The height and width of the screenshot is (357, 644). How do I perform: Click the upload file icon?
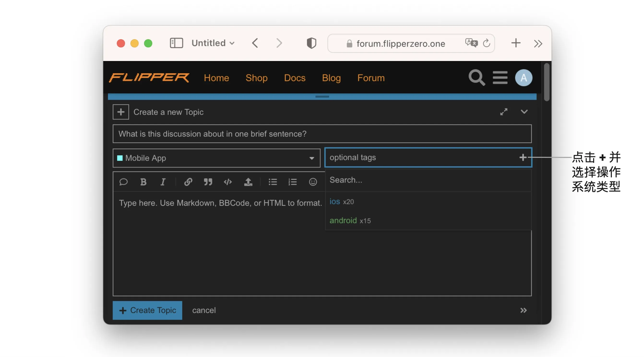248,182
